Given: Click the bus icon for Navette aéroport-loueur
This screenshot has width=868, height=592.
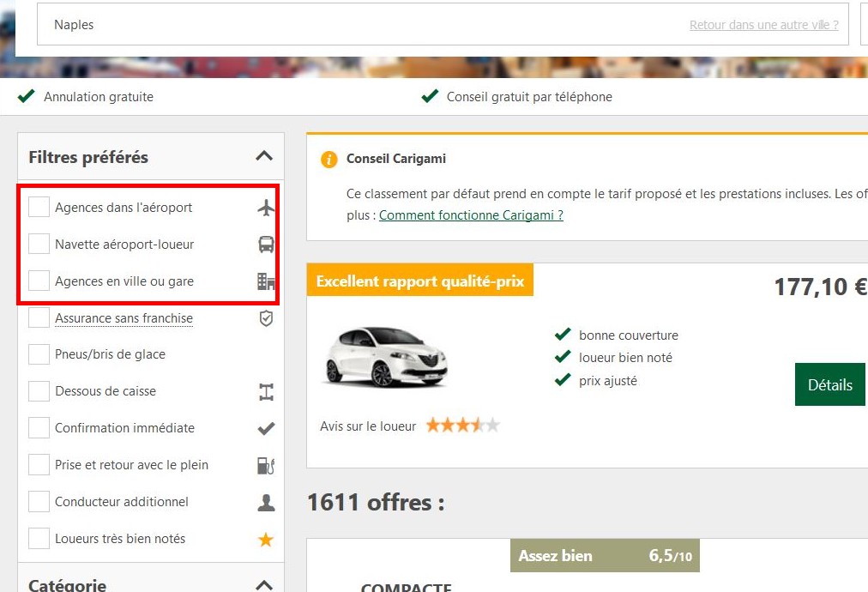Looking at the screenshot, I should (266, 245).
